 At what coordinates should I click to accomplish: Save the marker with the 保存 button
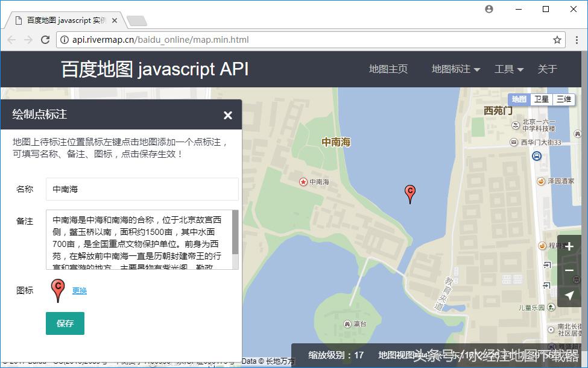pos(65,323)
